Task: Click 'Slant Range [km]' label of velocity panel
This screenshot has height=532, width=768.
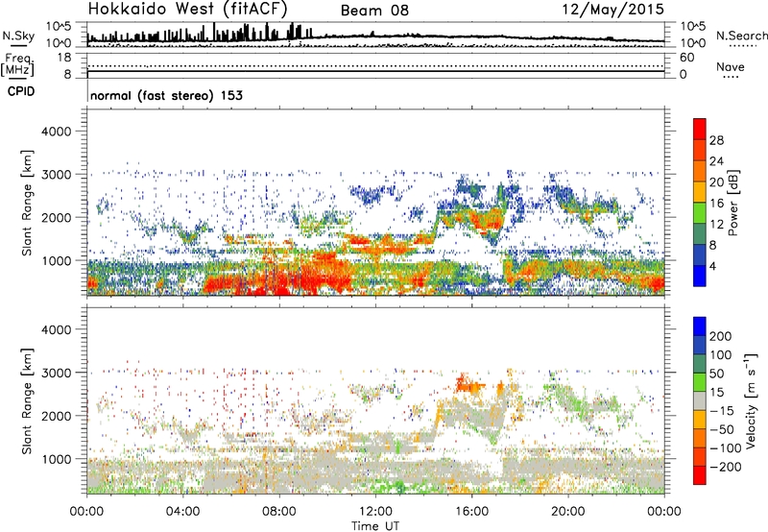Action: tap(27, 401)
